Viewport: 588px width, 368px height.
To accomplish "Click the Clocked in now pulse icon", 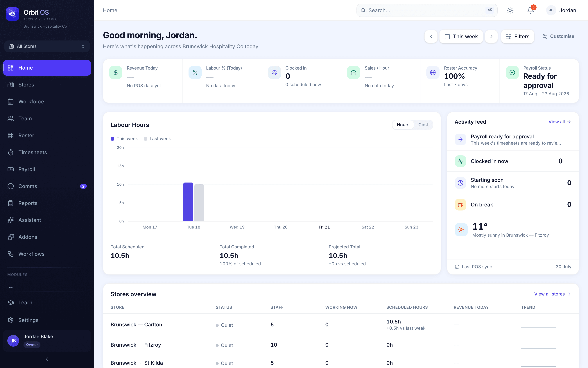I will coord(460,161).
